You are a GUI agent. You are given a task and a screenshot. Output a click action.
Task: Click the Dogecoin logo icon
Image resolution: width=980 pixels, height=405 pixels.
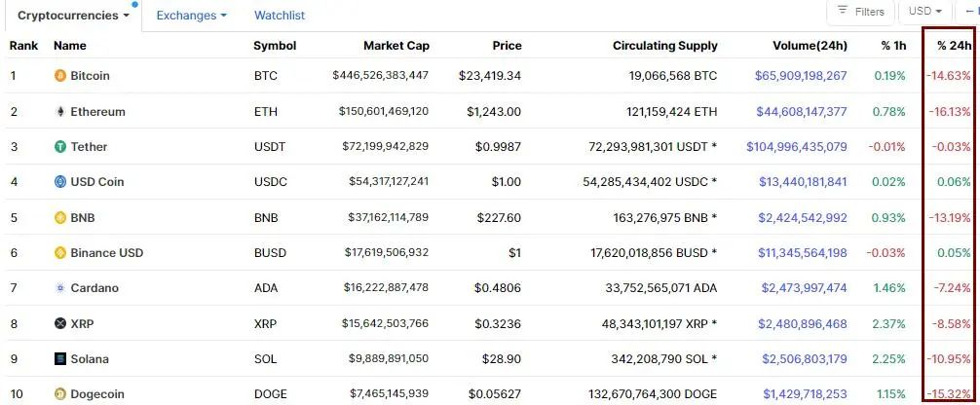(x=60, y=394)
